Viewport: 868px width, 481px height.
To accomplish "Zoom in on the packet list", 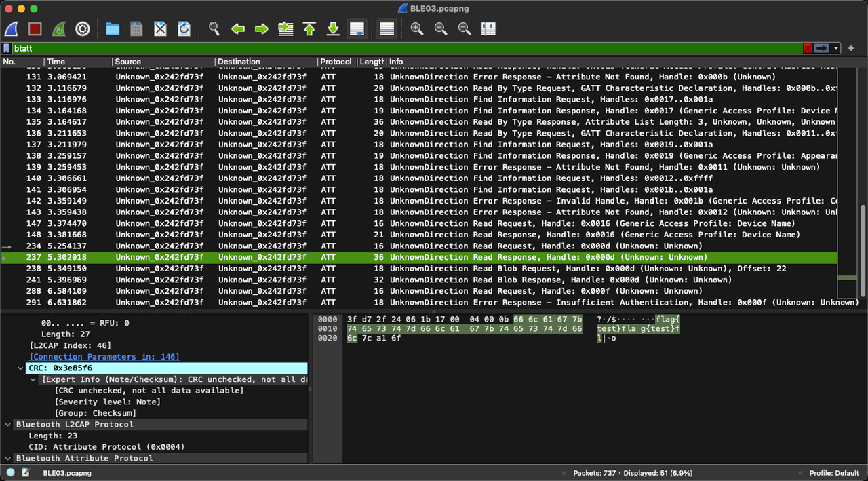I will pyautogui.click(x=417, y=28).
